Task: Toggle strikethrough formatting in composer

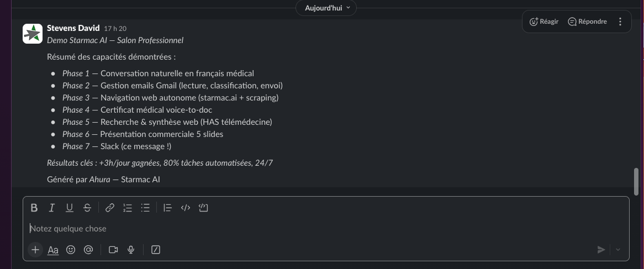Action: (87, 208)
